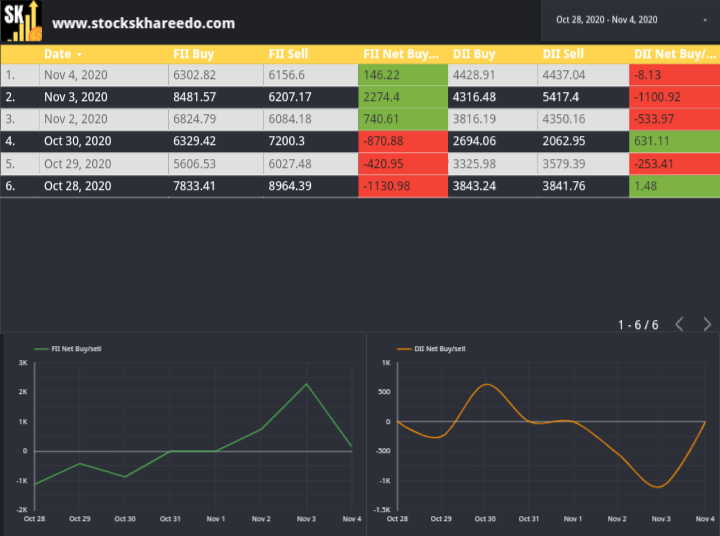This screenshot has width=720, height=536.
Task: Click DII Buy value 3325.98
Action: [x=474, y=164]
